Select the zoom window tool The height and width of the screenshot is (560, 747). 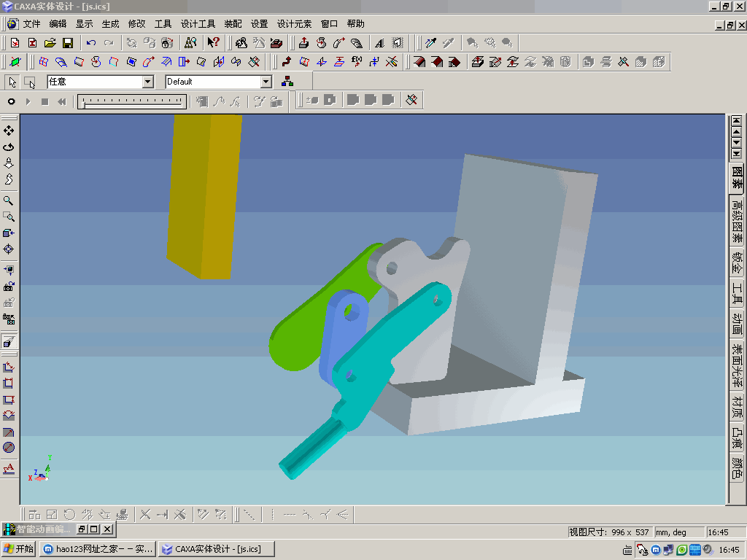pyautogui.click(x=9, y=217)
